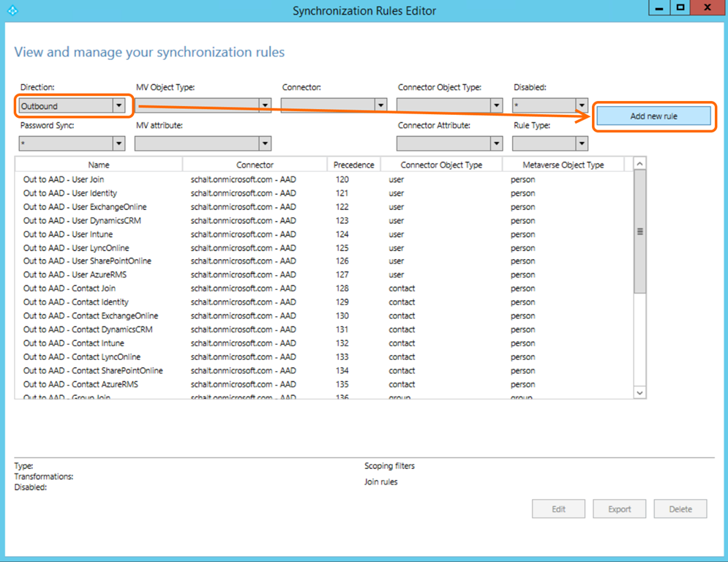Expand the Connector Object Type dropdown

click(x=449, y=106)
